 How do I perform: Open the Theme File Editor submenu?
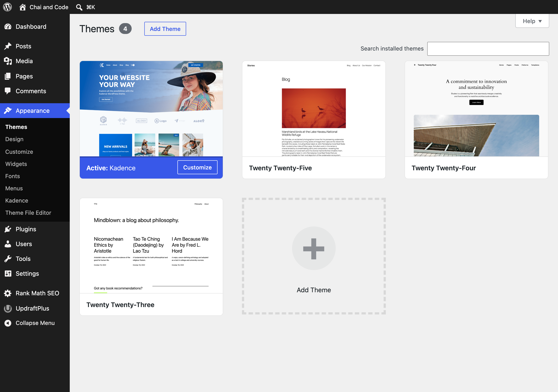pyautogui.click(x=28, y=213)
